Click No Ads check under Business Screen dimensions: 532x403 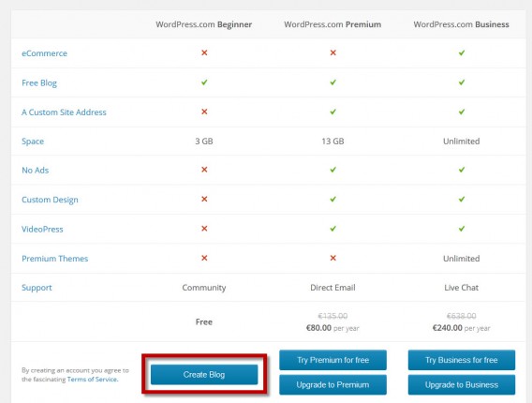[462, 170]
